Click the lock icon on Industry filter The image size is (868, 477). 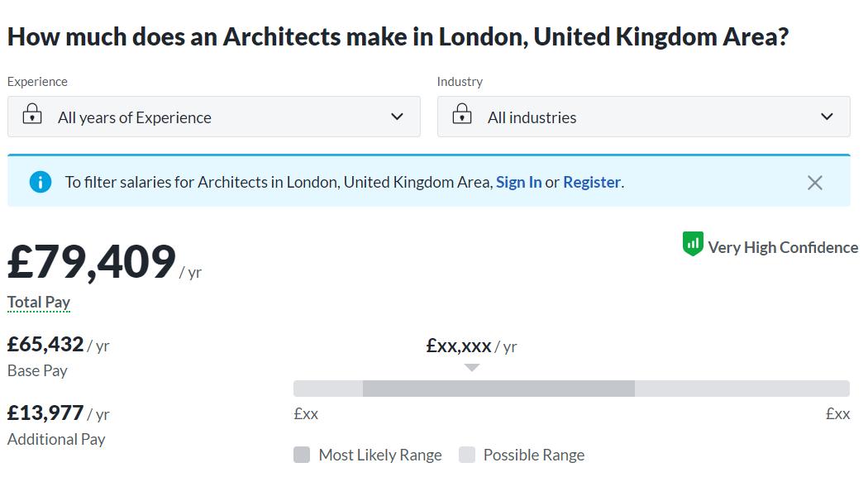(x=461, y=116)
